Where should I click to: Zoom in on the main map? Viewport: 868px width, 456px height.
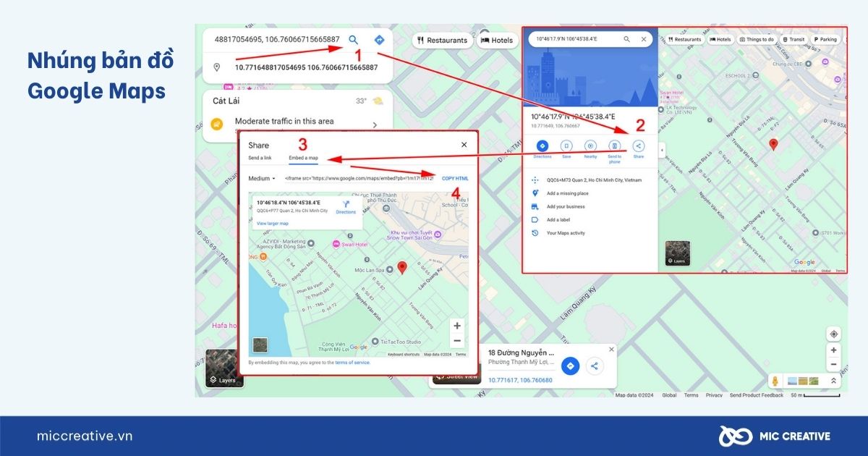point(834,350)
